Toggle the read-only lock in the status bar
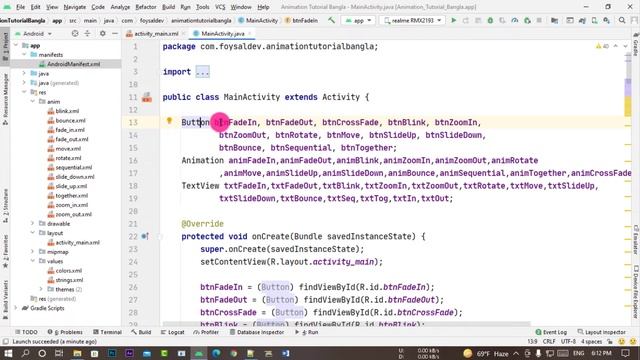This screenshot has width=640, height=360. (x=610, y=342)
